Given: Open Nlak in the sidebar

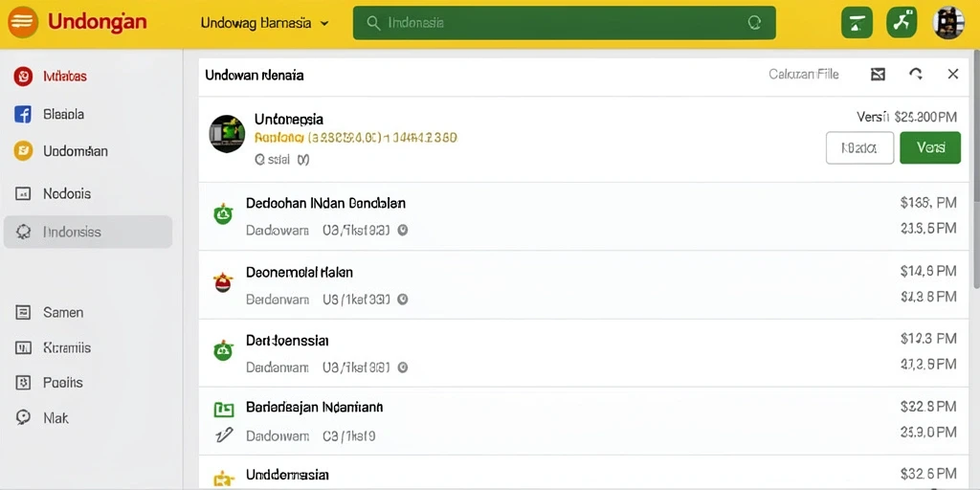Looking at the screenshot, I should [56, 418].
